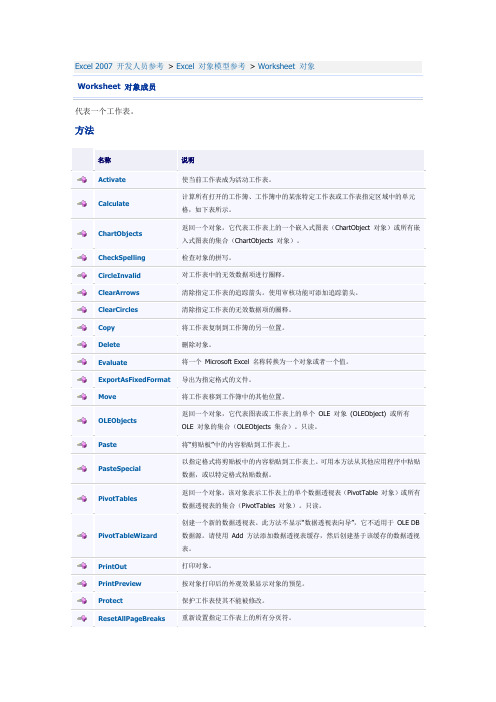Click the method icon beside ClearArrows
496x702 pixels.
pyautogui.click(x=82, y=292)
